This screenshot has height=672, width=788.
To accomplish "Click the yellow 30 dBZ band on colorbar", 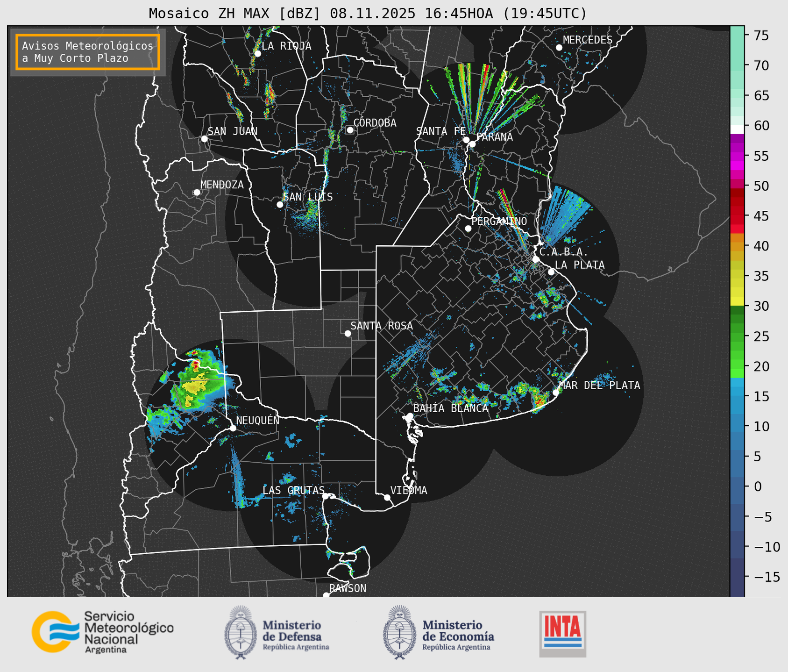I will [737, 301].
